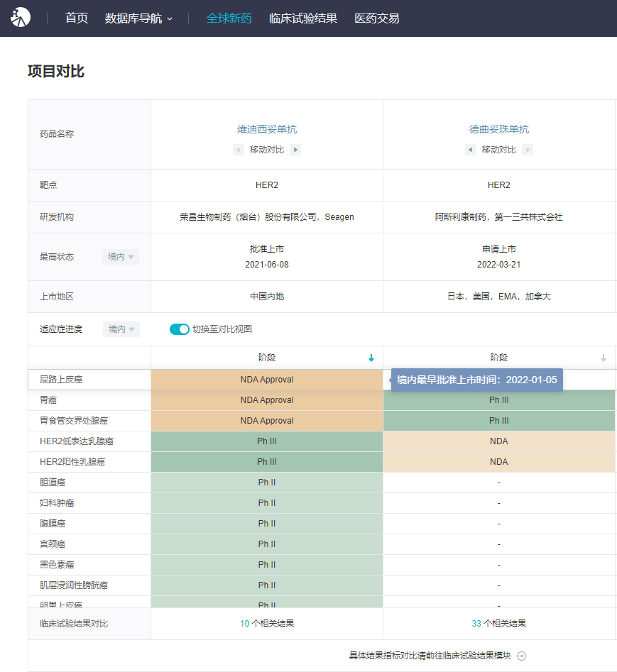
Task: Click 荣昌生物制药 developer cell
Action: click(267, 217)
